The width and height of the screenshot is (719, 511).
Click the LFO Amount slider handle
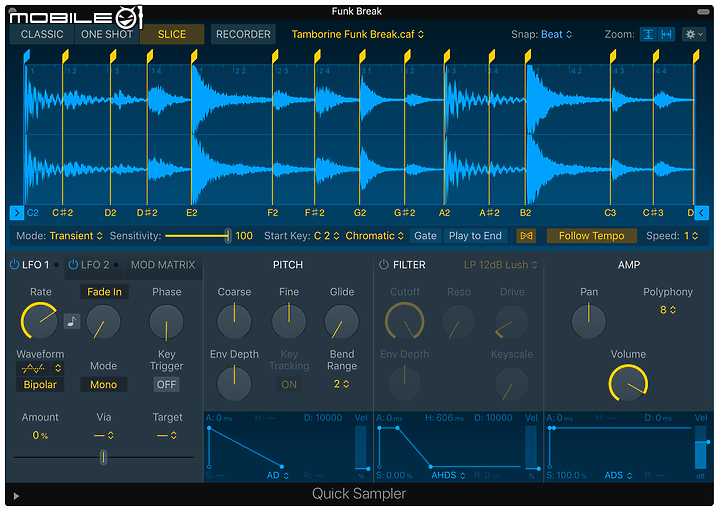(x=104, y=457)
